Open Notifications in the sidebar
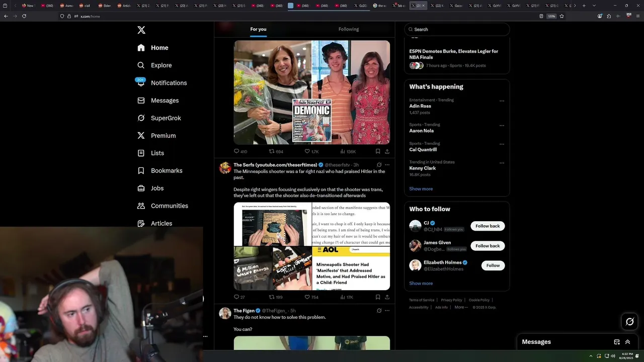The height and width of the screenshot is (362, 644). [162, 83]
